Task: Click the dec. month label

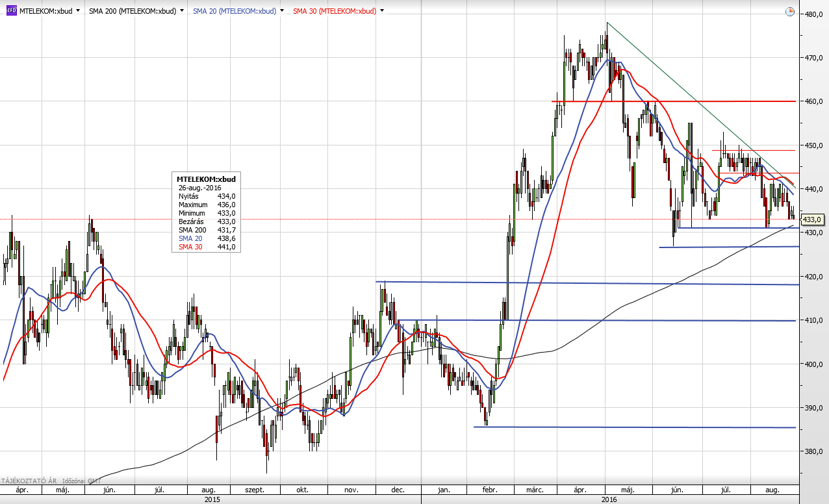Action: tap(397, 490)
